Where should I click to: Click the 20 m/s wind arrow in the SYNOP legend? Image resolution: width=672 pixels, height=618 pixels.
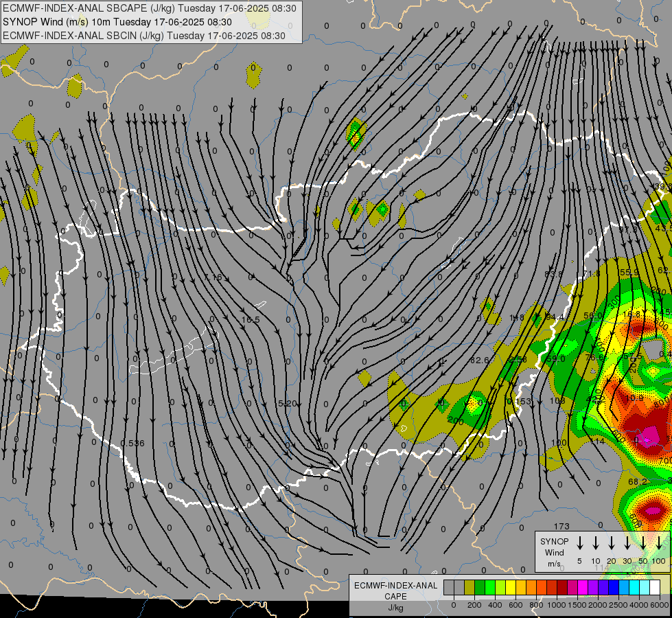coord(612,542)
